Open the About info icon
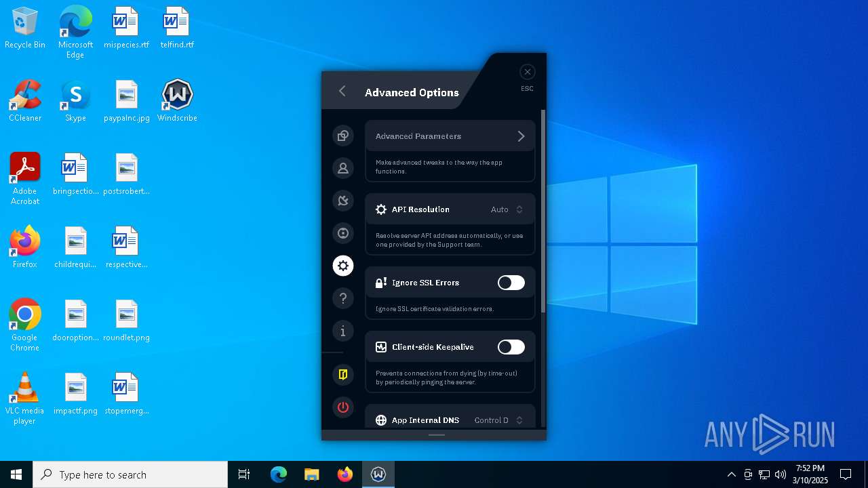Viewport: 868px width, 488px height. click(343, 331)
